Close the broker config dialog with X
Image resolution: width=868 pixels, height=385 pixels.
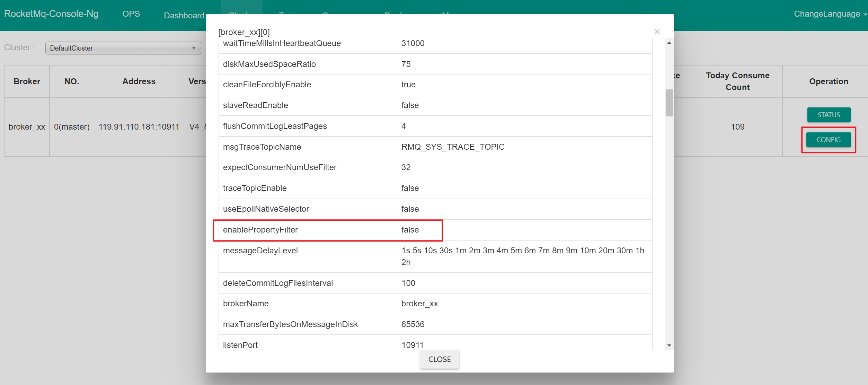(656, 32)
